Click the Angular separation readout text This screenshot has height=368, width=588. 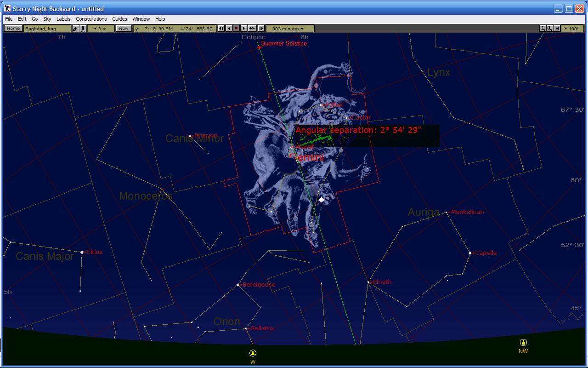[x=358, y=130]
